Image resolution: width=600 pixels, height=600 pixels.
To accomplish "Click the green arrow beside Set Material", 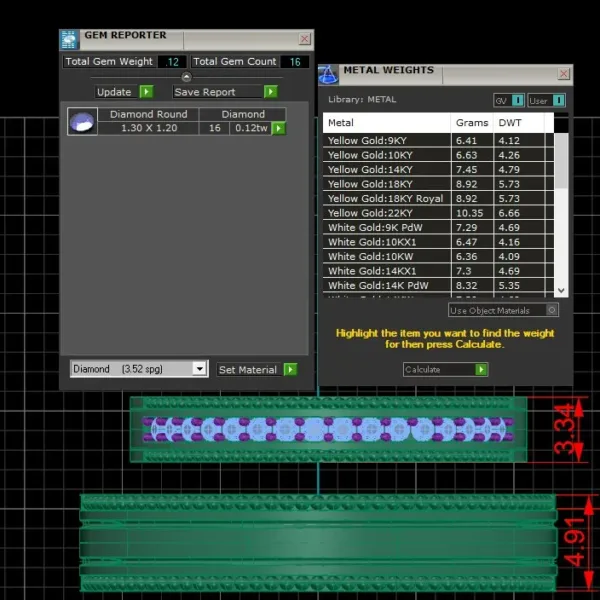I will click(x=290, y=369).
